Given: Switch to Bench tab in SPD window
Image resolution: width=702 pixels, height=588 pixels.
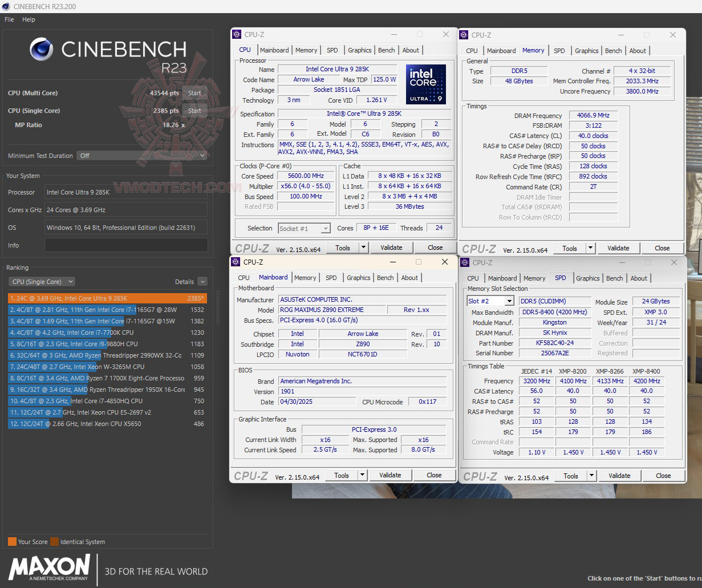Looking at the screenshot, I should coord(614,278).
